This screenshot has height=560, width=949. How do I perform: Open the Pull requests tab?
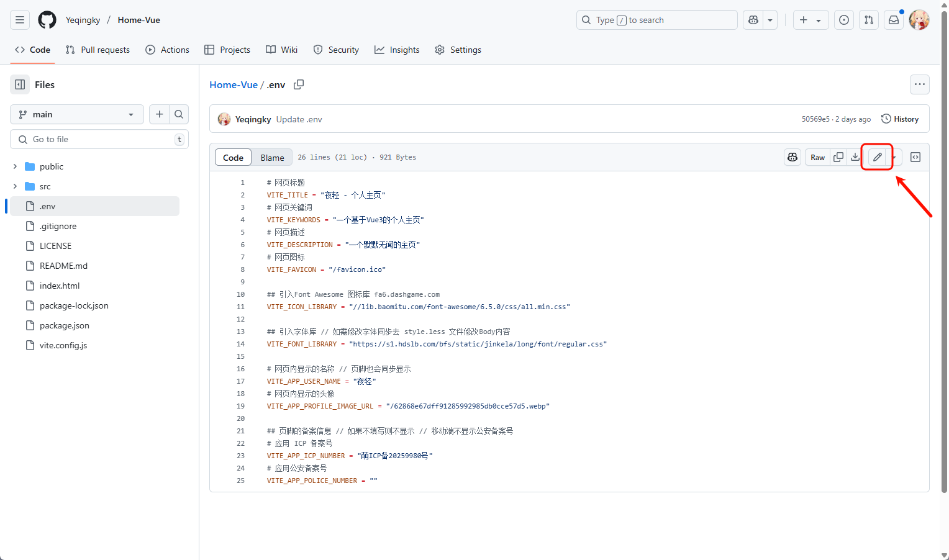(x=98, y=50)
